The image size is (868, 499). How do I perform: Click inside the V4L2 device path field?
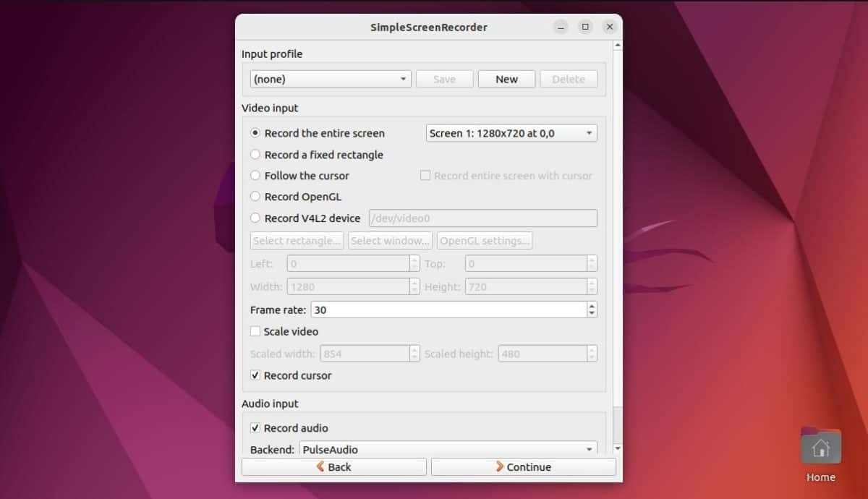click(x=482, y=218)
